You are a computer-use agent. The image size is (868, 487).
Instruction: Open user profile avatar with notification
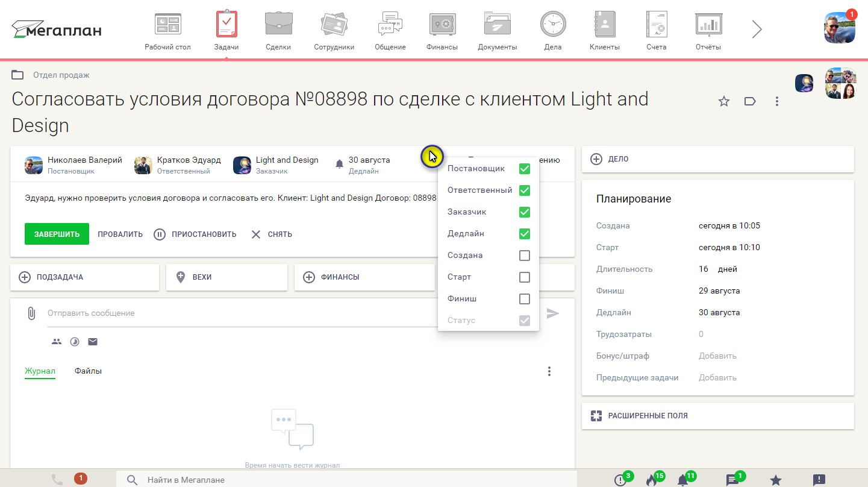pyautogui.click(x=840, y=27)
